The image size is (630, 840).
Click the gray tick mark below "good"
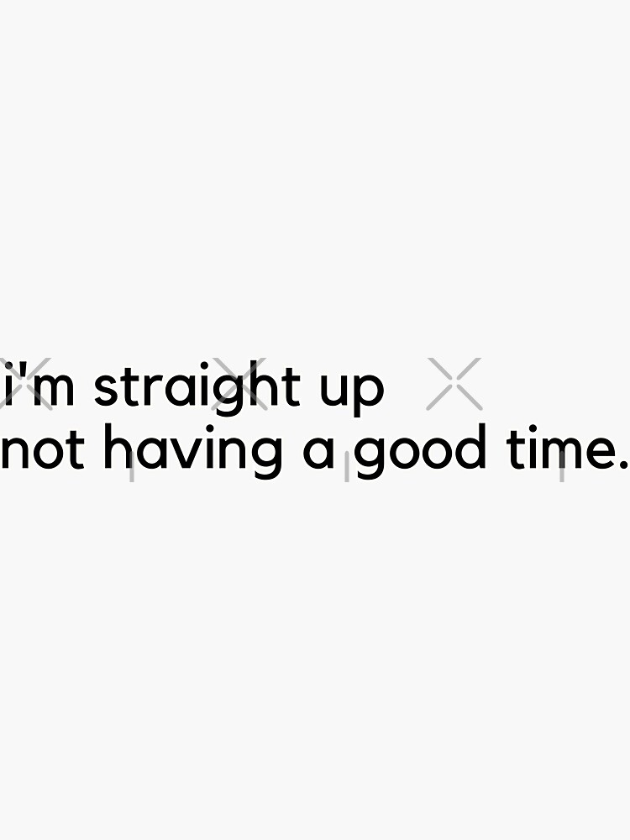346,475
